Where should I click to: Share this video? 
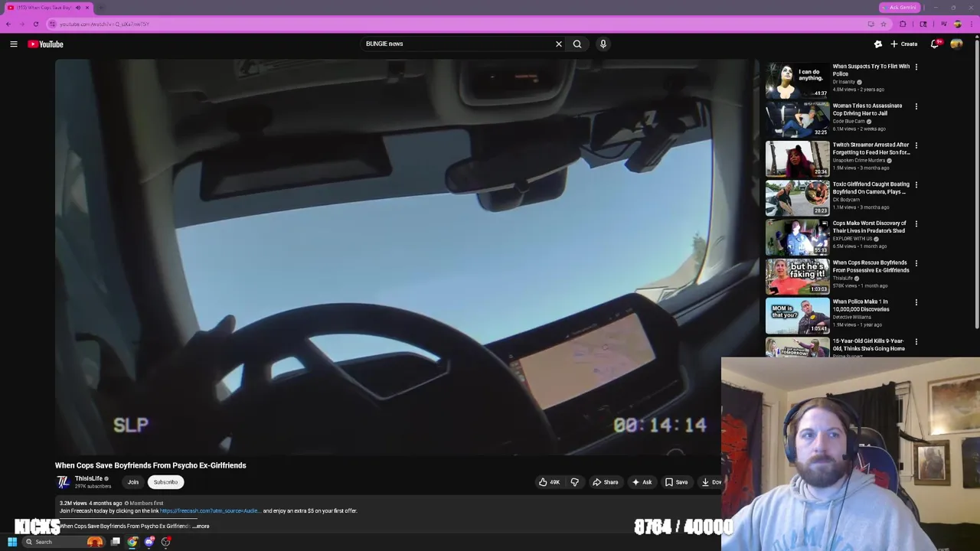coord(605,482)
